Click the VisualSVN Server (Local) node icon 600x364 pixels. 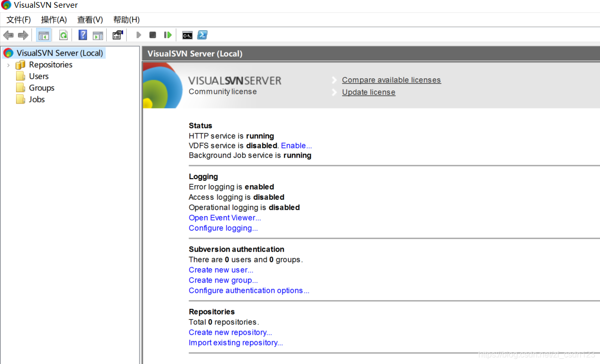(x=8, y=53)
